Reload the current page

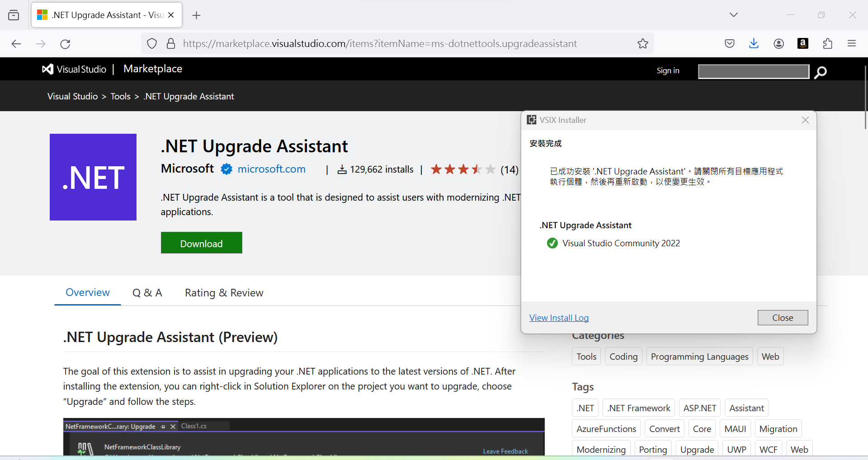65,44
